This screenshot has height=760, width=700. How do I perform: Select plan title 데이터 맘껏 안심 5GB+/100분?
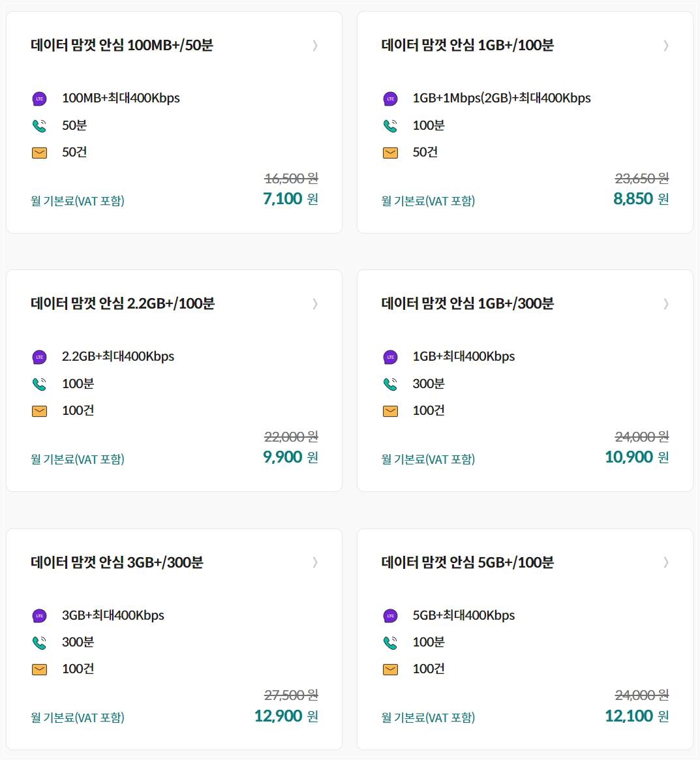(467, 562)
